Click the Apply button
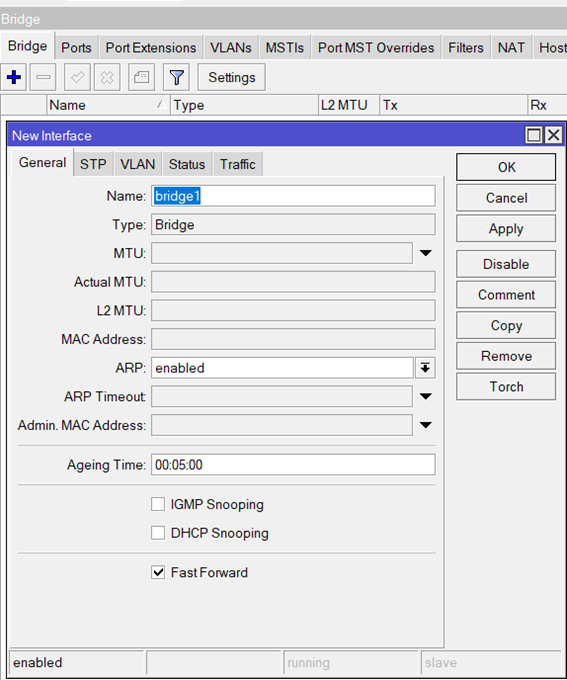The width and height of the screenshot is (567, 680). coord(506,229)
